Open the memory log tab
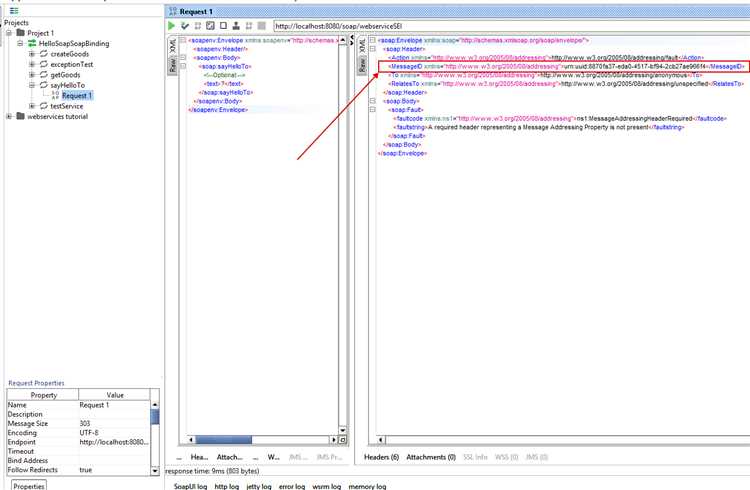The width and height of the screenshot is (750, 490). point(367,486)
